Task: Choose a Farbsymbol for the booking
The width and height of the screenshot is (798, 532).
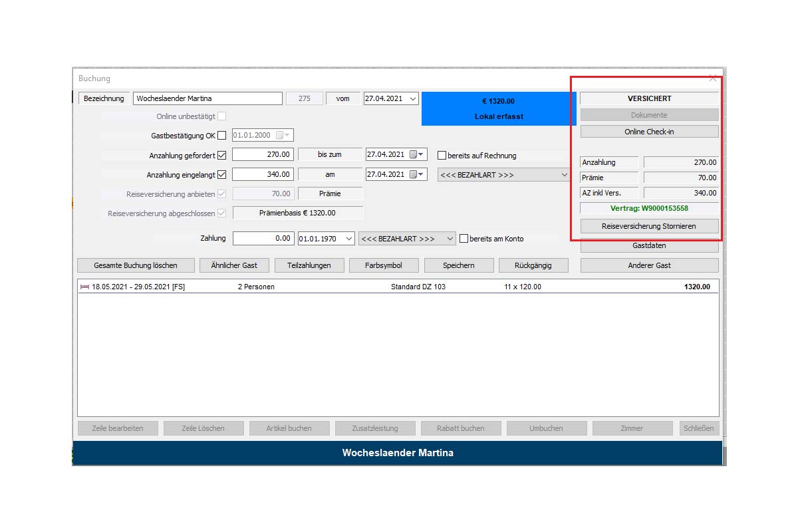Action: coord(384,265)
